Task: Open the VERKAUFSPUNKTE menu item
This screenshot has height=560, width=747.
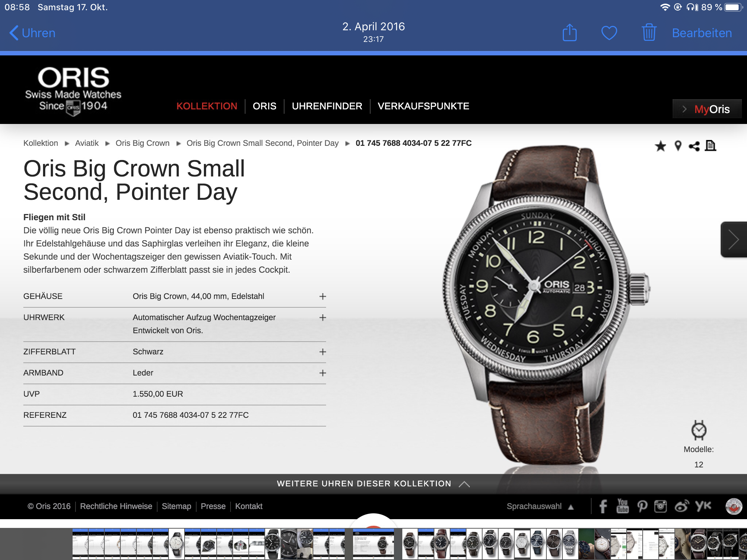Action: click(x=423, y=106)
